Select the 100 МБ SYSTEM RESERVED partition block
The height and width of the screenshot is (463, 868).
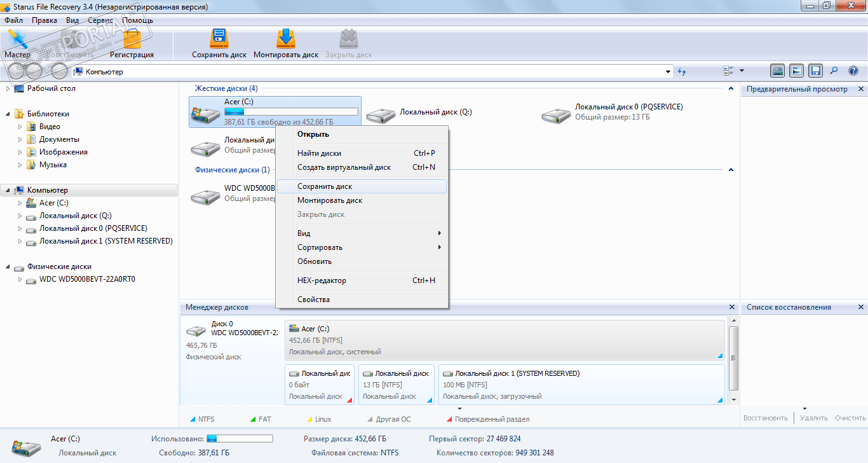pyautogui.click(x=581, y=384)
